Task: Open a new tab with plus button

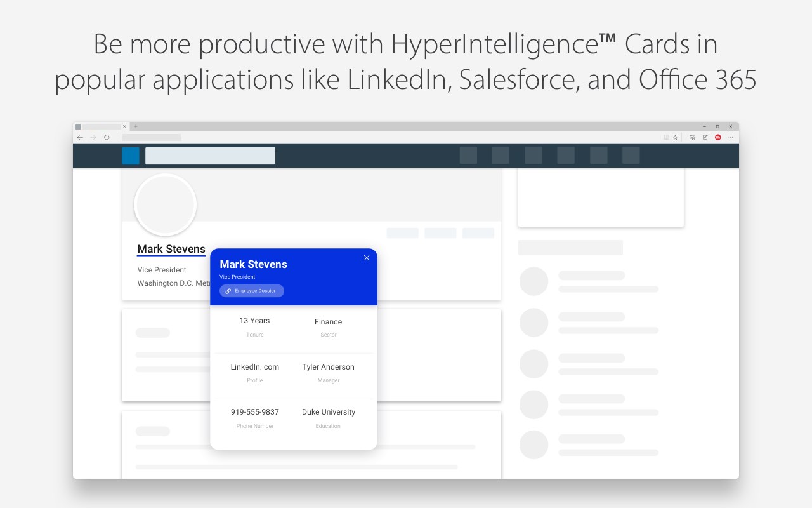Action: (x=135, y=126)
